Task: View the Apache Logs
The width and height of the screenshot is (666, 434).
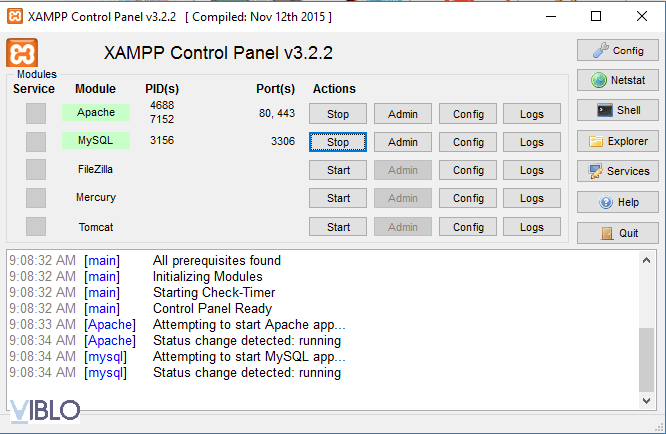Action: [532, 114]
